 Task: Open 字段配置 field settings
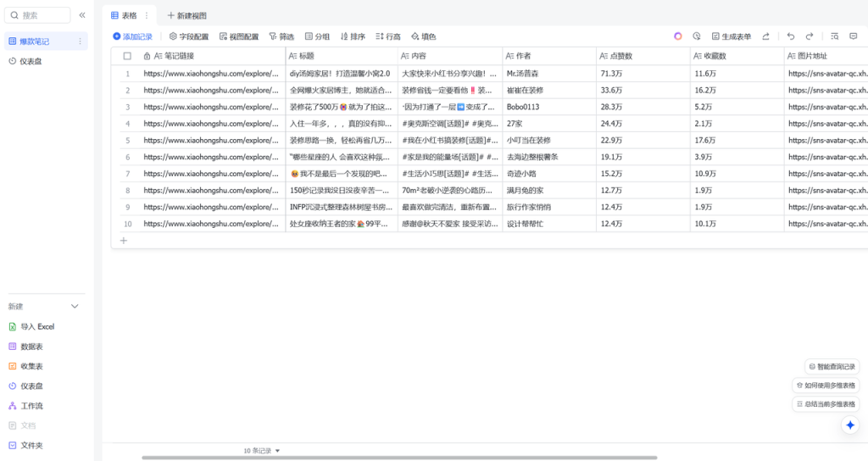(189, 36)
